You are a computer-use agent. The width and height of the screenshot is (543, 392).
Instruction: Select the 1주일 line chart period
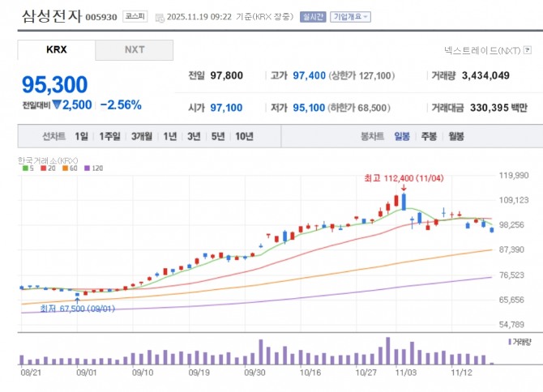tap(110, 136)
